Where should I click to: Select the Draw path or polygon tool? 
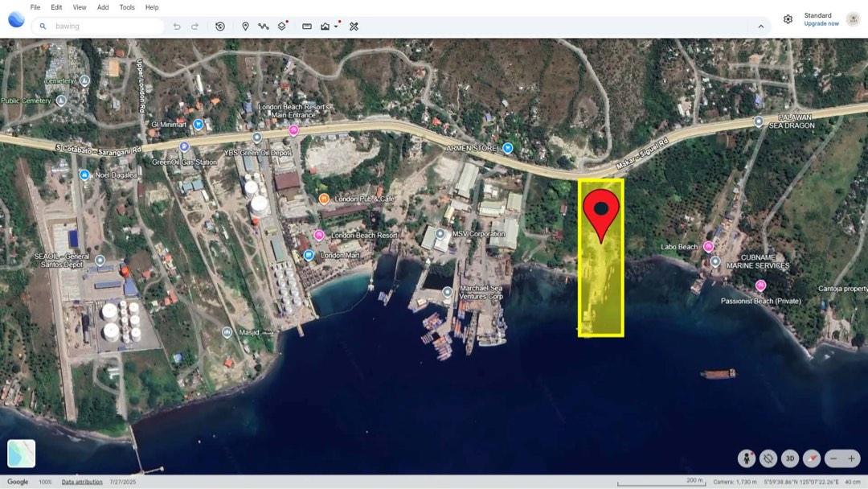point(263,26)
